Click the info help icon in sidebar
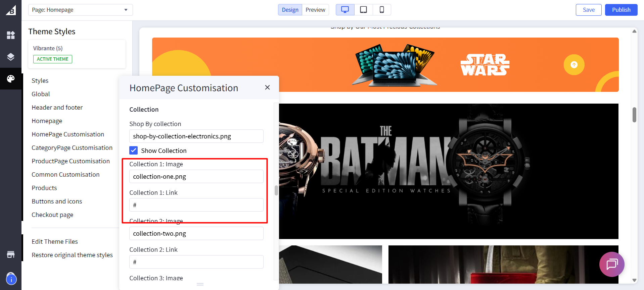Screen dimensions: 644x290 point(11,279)
